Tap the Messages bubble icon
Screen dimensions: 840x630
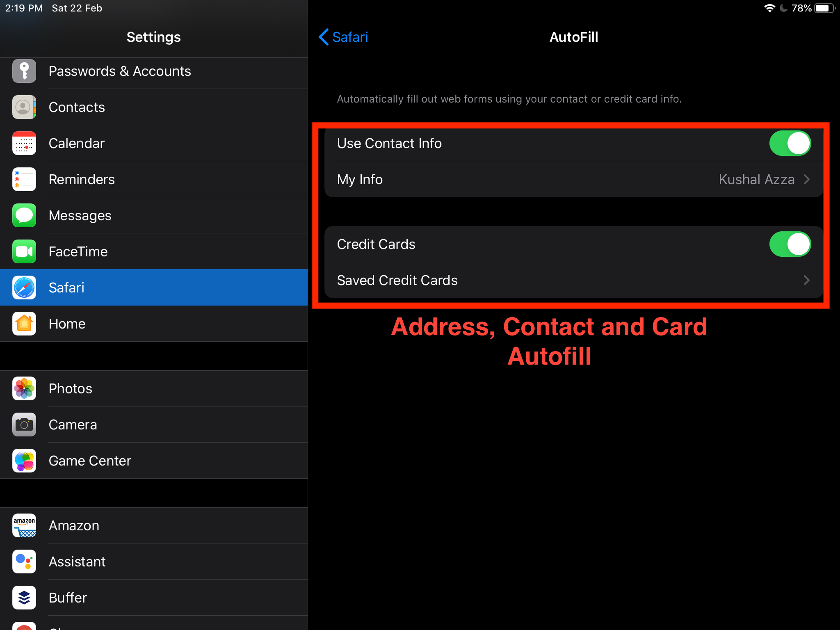(x=24, y=215)
